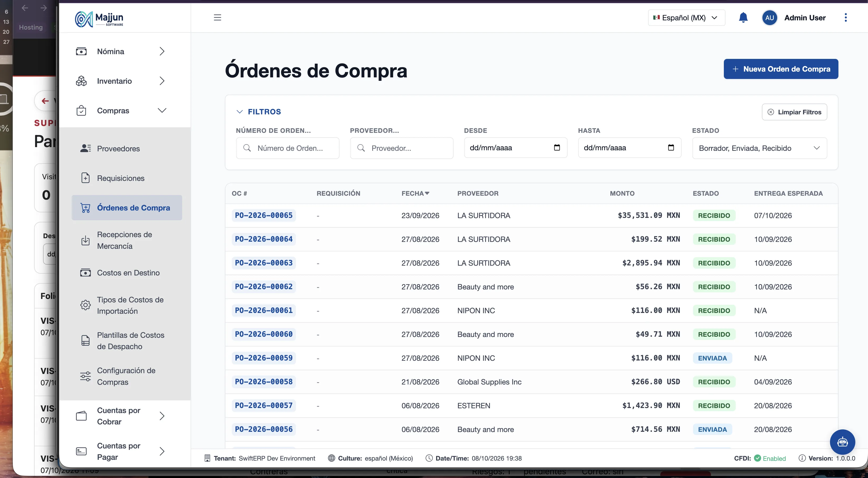Open calendar picker in Hasta field

pyautogui.click(x=671, y=147)
